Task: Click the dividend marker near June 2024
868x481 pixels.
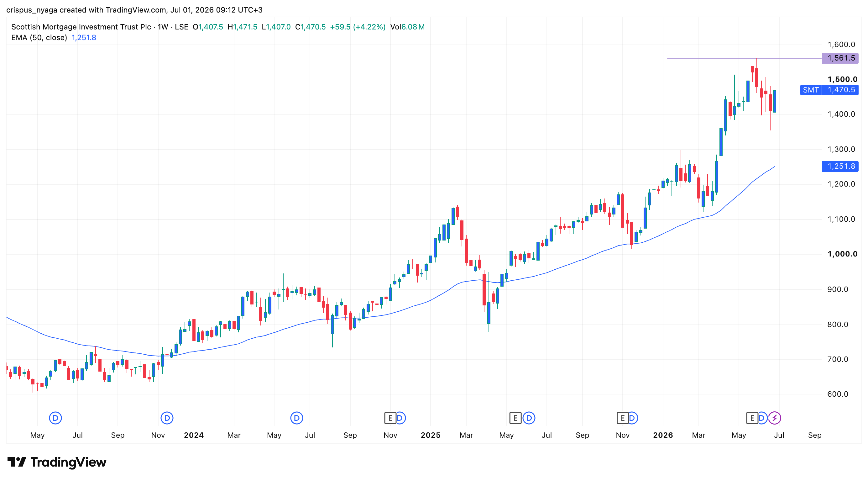Action: click(296, 418)
